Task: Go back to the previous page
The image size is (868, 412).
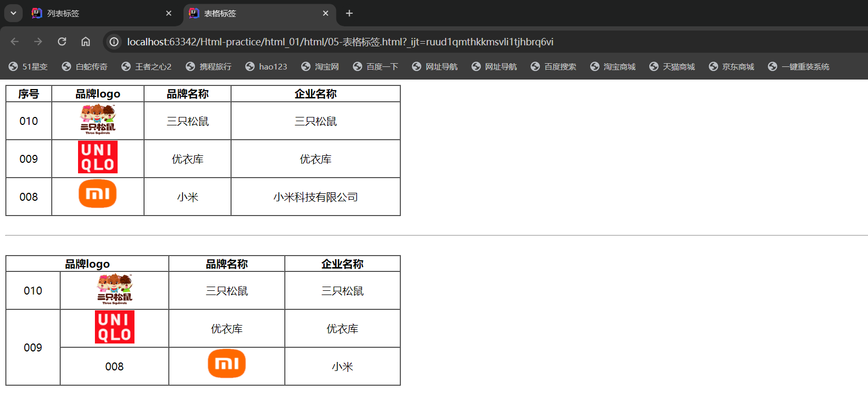Action: [15, 42]
